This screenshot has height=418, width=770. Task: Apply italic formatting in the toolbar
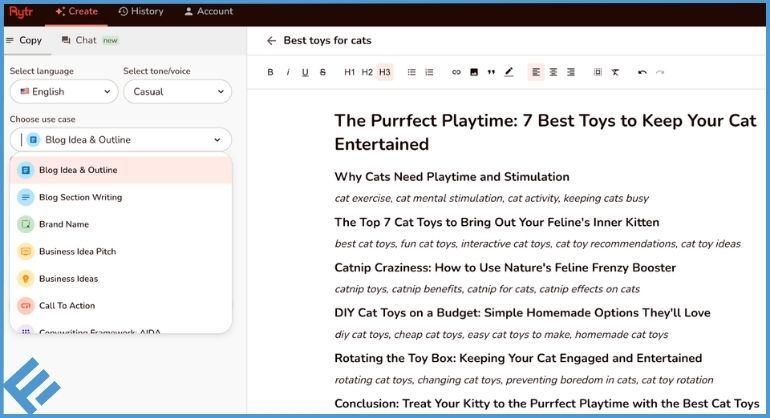(288, 72)
